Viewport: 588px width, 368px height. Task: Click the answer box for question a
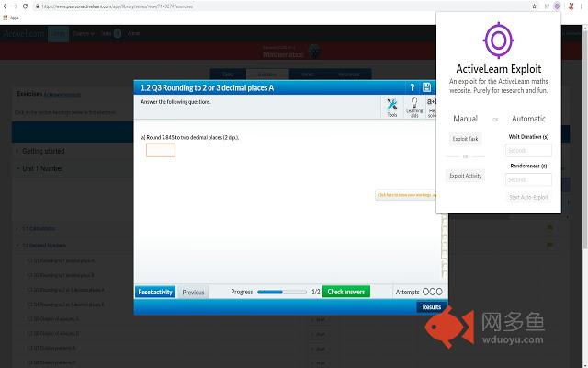pos(161,150)
